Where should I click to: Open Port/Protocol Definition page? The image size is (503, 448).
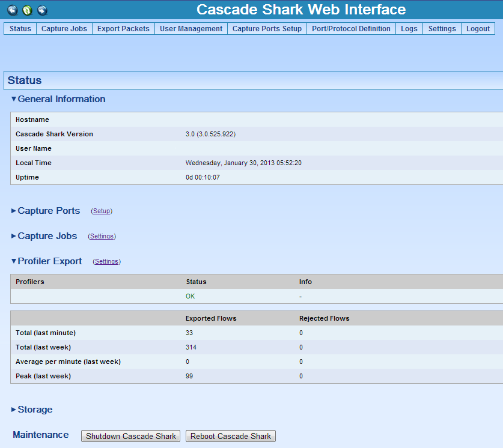click(351, 29)
